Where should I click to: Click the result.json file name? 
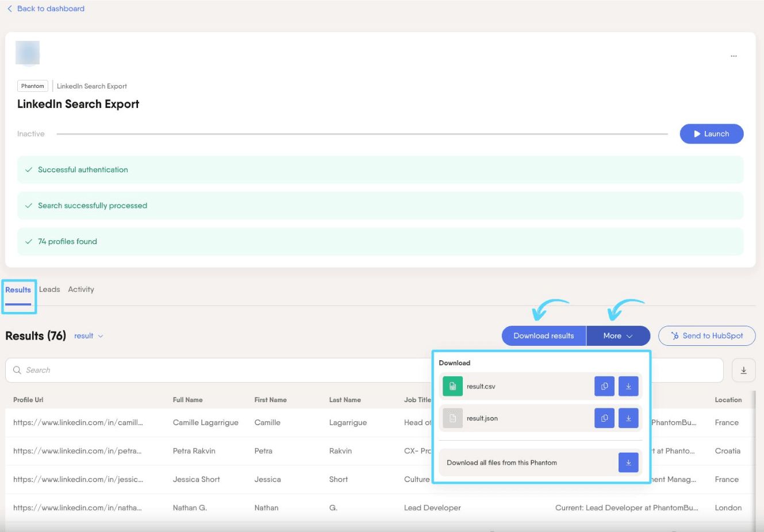pos(482,418)
